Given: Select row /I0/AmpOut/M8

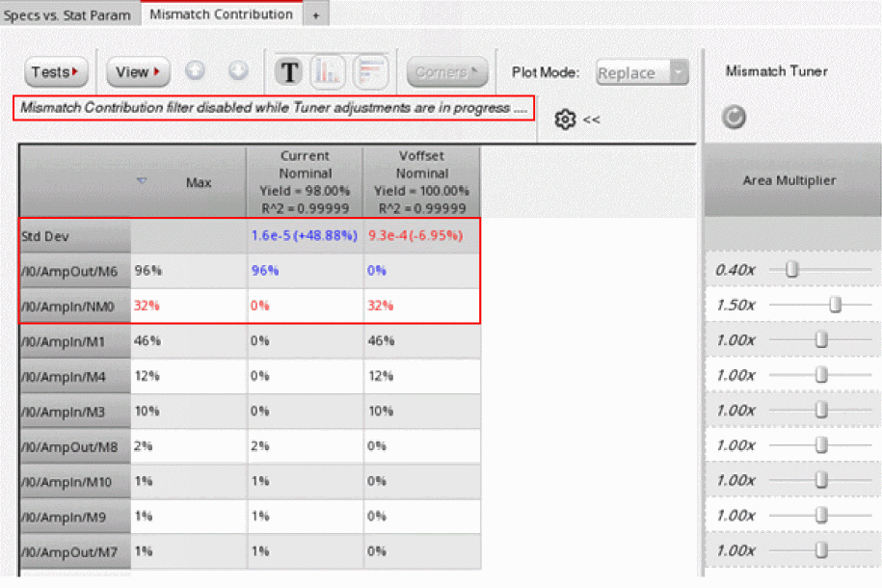Looking at the screenshot, I should point(75,446).
